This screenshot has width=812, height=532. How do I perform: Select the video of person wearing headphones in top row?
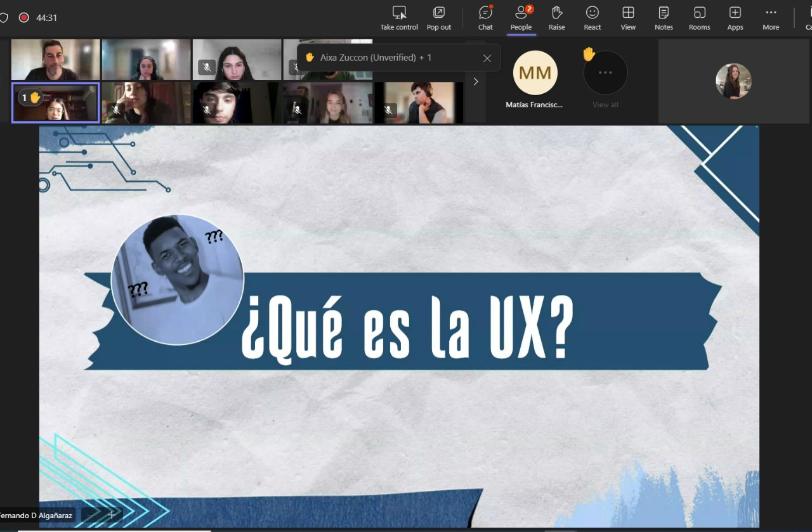tap(146, 60)
